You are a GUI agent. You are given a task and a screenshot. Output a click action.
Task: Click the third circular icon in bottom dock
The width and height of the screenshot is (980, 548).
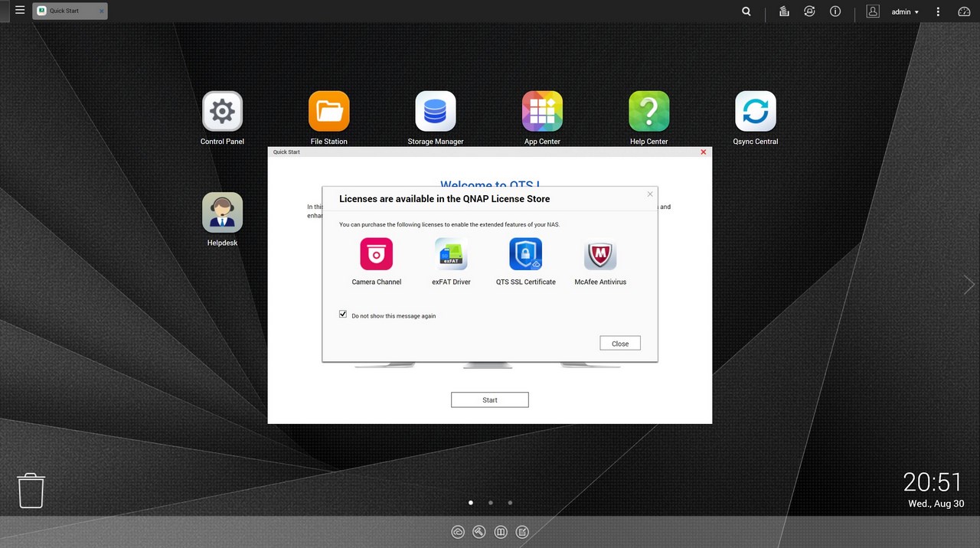pyautogui.click(x=501, y=531)
